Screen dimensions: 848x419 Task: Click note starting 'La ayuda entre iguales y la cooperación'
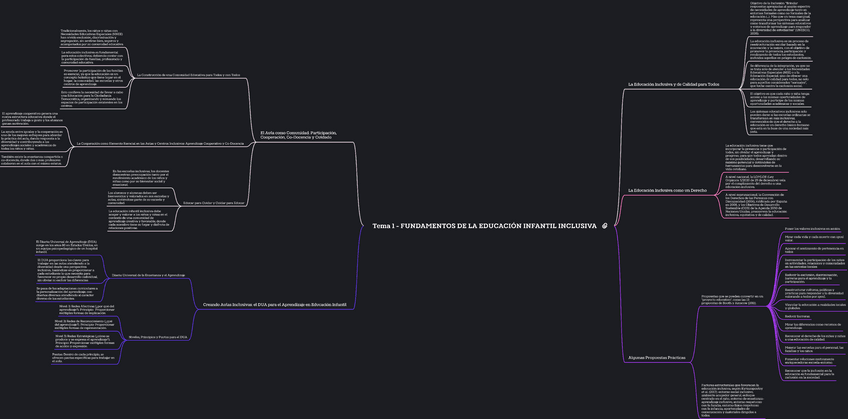pyautogui.click(x=32, y=139)
